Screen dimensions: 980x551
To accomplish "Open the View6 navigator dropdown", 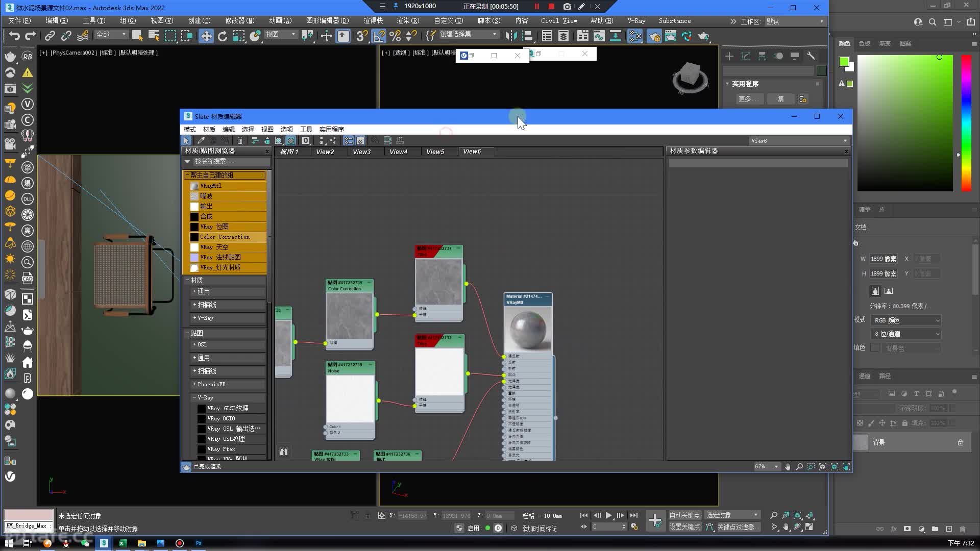I will pyautogui.click(x=799, y=141).
